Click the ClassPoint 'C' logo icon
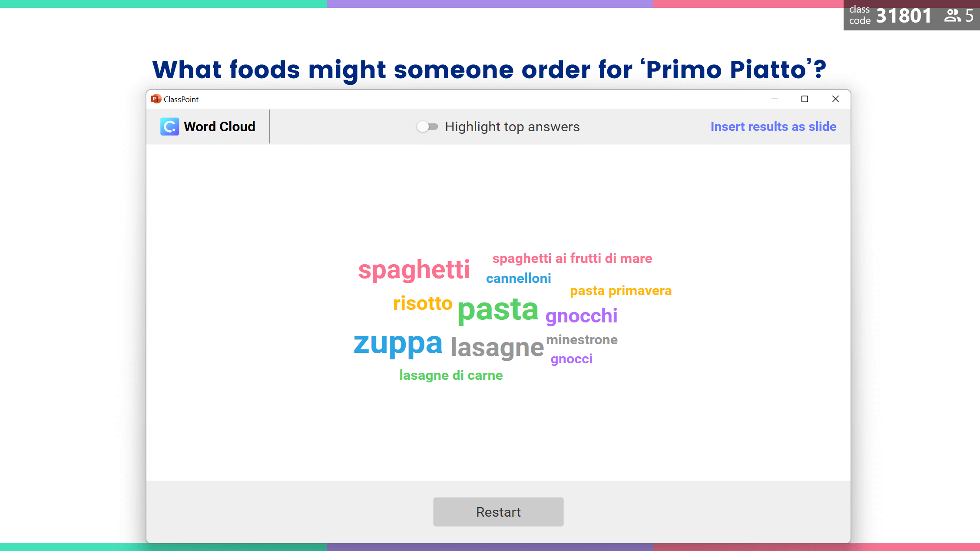The width and height of the screenshot is (980, 551). [x=169, y=126]
